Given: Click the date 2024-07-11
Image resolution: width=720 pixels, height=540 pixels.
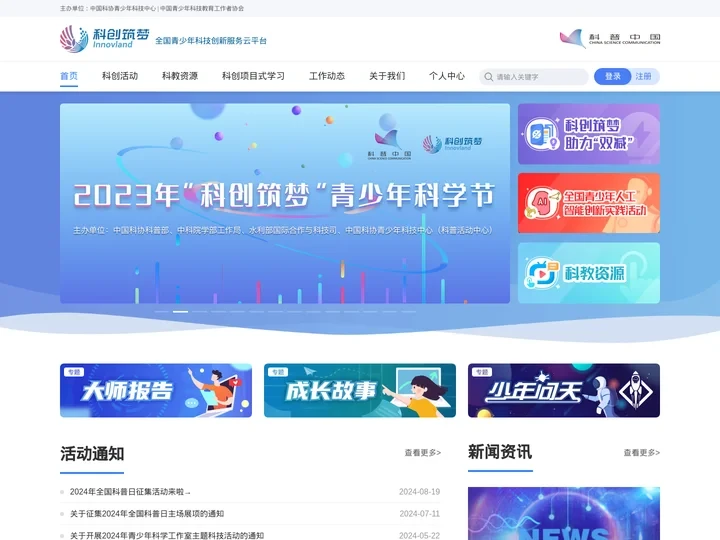Looking at the screenshot, I should point(420,514).
